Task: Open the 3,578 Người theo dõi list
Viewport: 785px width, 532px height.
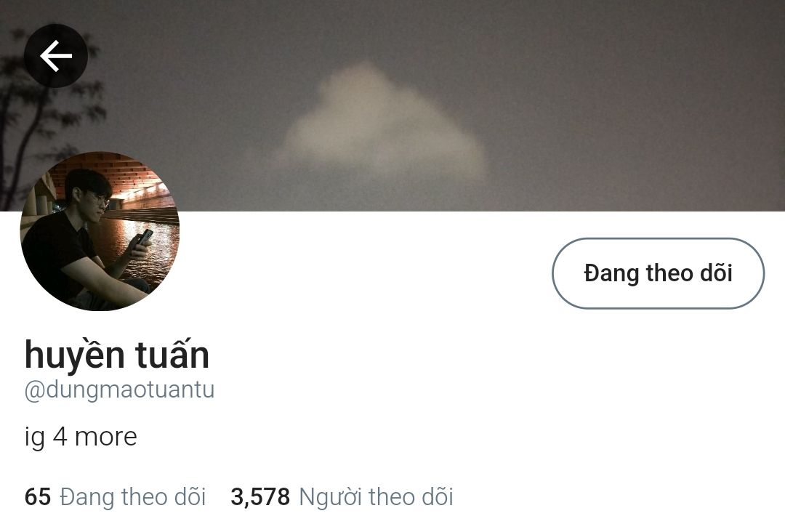Action: pyautogui.click(x=342, y=497)
